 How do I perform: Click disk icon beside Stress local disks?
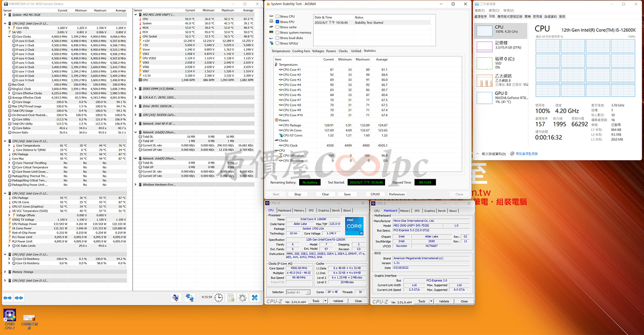point(271,38)
